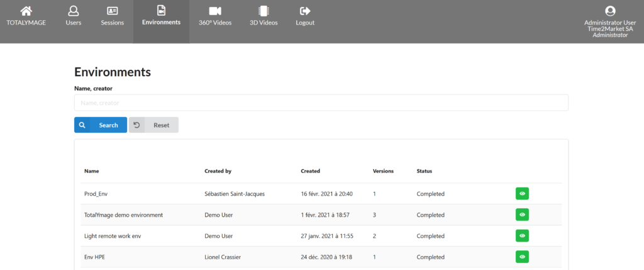
Task: Open the 3D Videos icon
Action: click(x=264, y=11)
